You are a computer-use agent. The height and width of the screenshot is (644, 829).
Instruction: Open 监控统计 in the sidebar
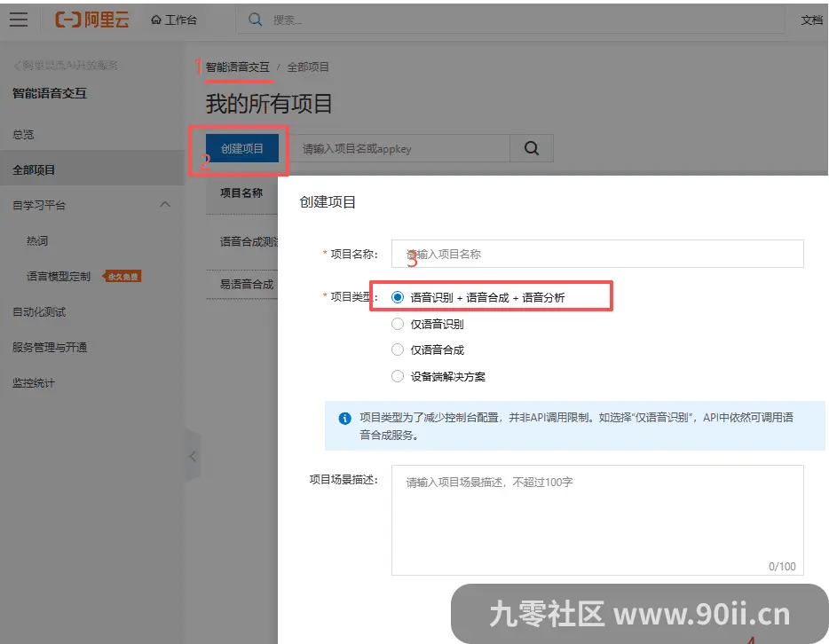34,383
